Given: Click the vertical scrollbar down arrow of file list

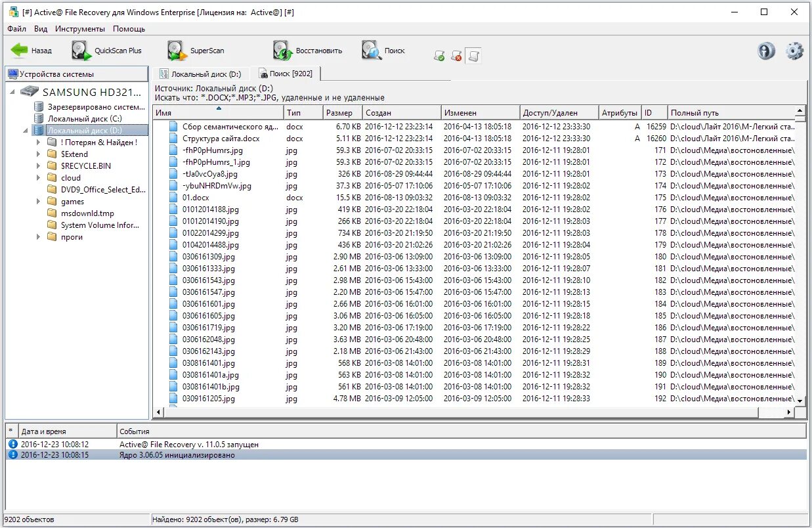Looking at the screenshot, I should pyautogui.click(x=800, y=401).
